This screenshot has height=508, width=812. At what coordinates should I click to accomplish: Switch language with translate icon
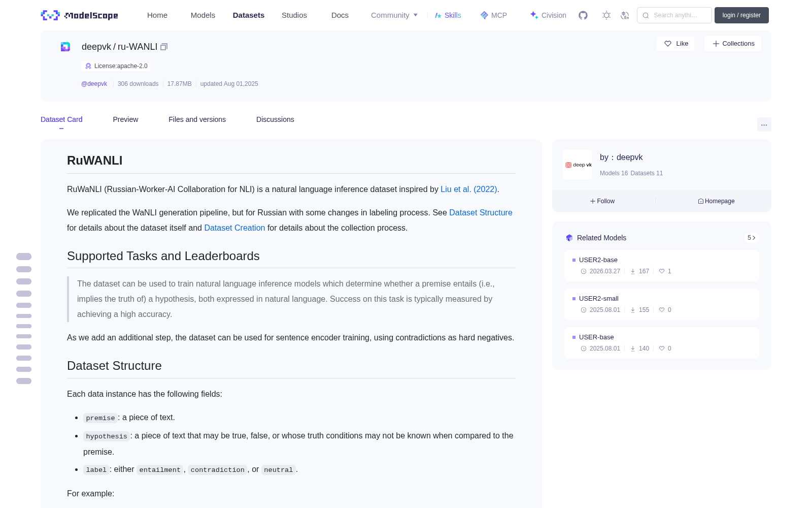tap(625, 15)
